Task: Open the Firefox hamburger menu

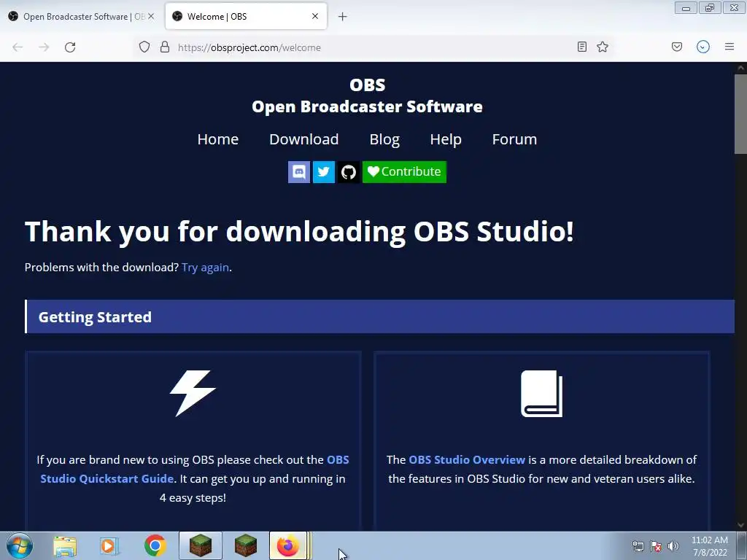Action: click(x=729, y=47)
